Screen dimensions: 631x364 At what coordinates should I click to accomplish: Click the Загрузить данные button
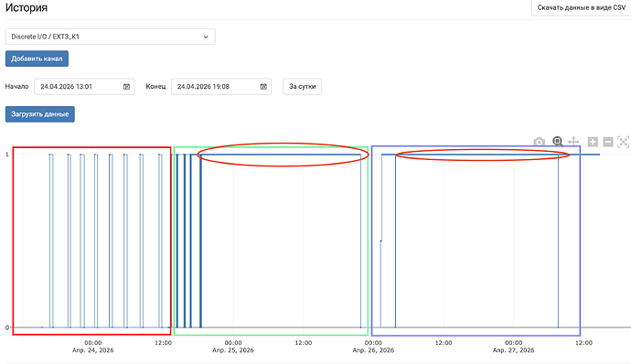pyautogui.click(x=40, y=114)
